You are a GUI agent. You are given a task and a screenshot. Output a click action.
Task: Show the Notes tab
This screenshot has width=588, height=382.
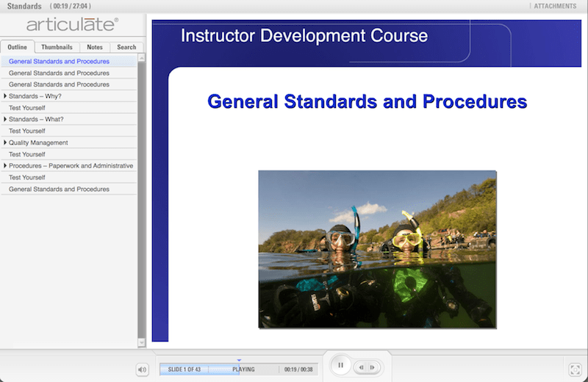click(95, 47)
